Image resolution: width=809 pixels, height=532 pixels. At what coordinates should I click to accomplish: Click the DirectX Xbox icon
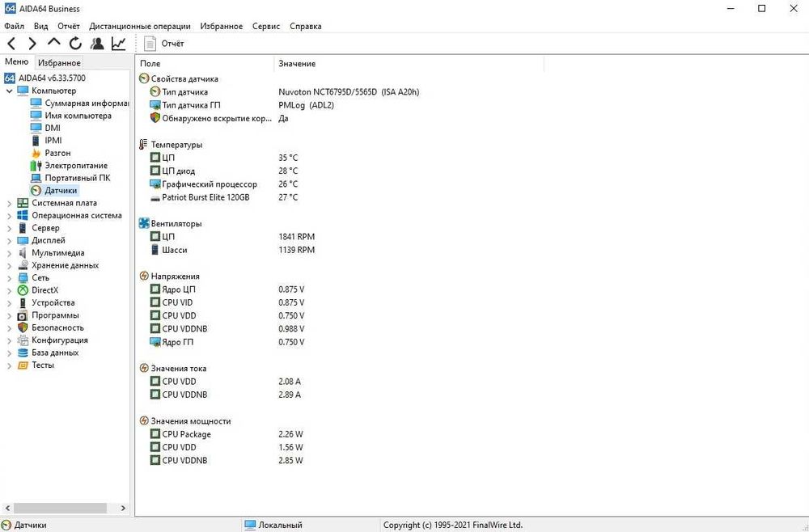click(22, 290)
